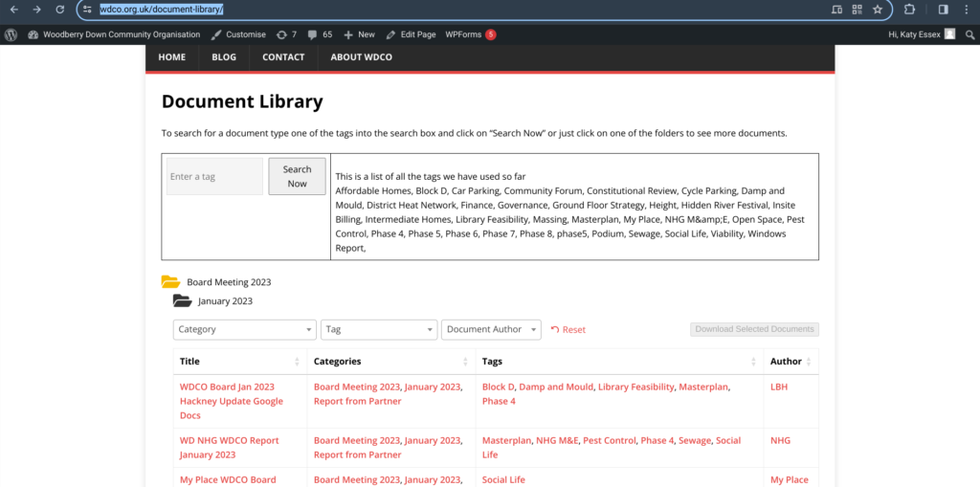Open the Document Author dropdown
980x487 pixels.
(491, 329)
